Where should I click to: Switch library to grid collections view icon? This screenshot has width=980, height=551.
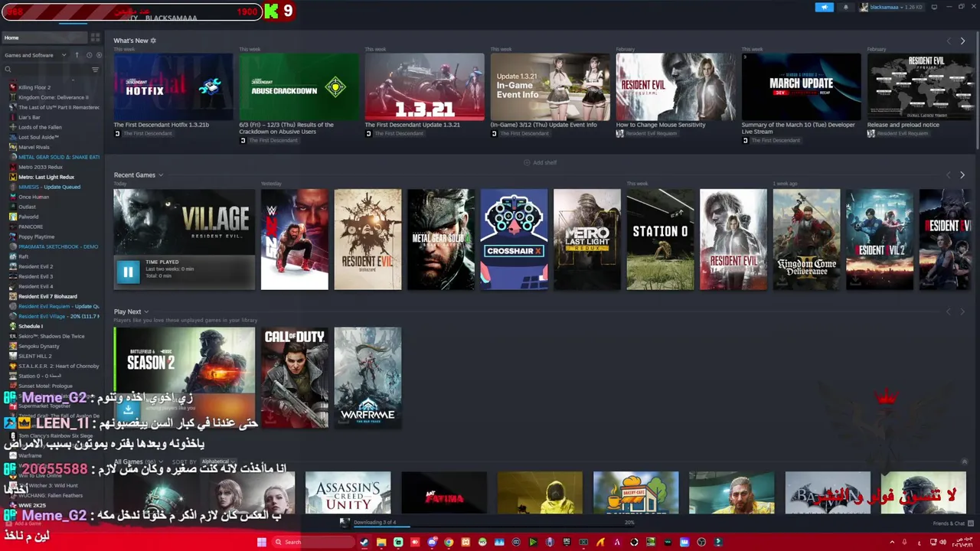point(95,37)
